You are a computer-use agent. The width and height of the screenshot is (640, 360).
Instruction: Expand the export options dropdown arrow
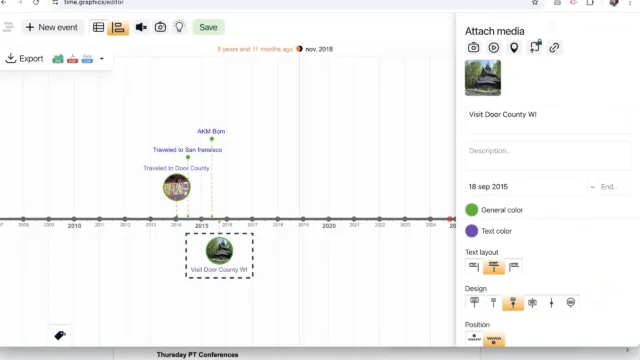click(102, 59)
